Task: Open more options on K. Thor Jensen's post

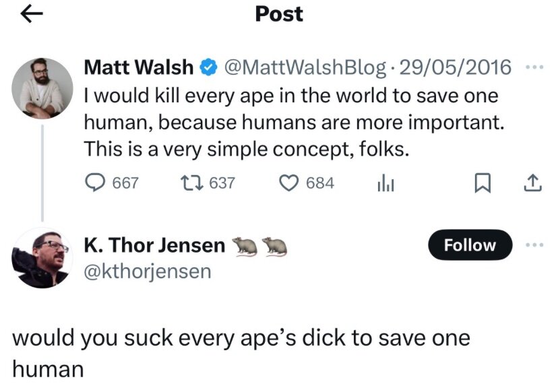Action: (x=532, y=246)
